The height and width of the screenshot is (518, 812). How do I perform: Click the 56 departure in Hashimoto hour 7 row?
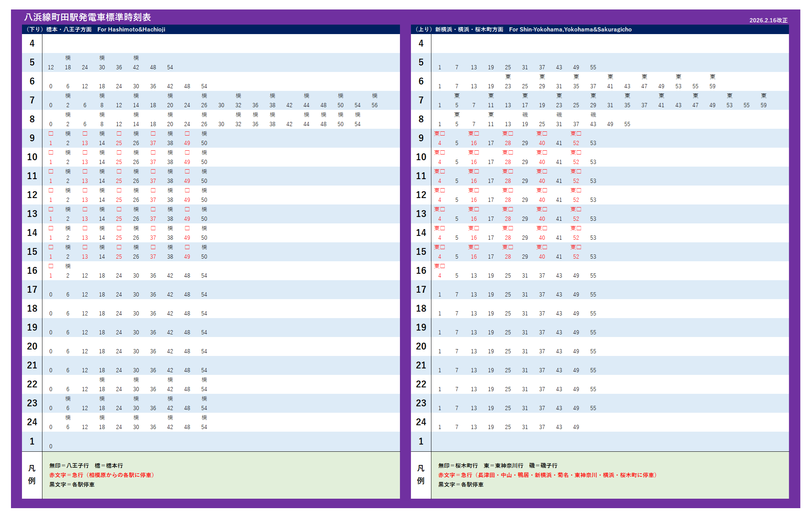tap(375, 105)
